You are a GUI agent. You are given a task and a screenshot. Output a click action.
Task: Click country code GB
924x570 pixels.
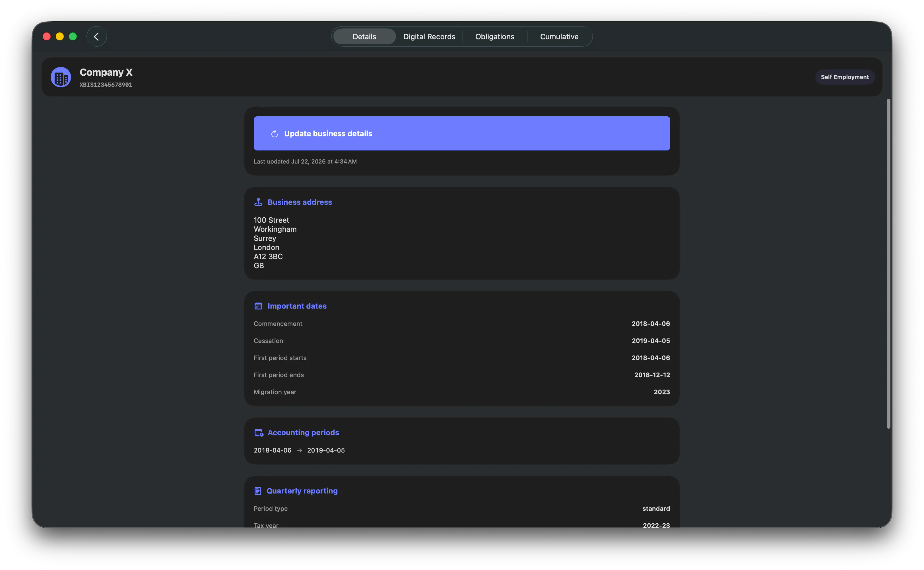(x=259, y=266)
